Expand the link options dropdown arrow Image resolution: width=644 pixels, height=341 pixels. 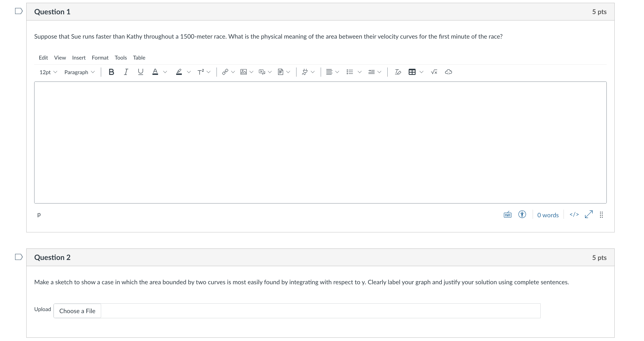tap(233, 72)
